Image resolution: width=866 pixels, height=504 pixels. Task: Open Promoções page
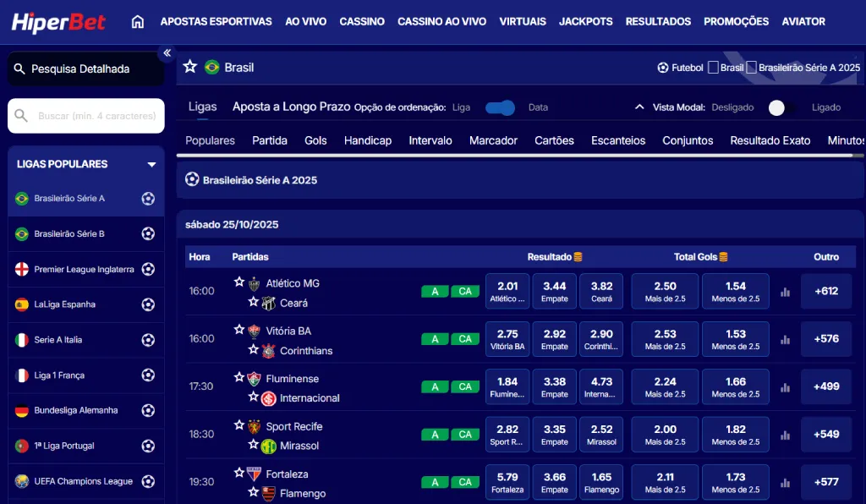[736, 21]
